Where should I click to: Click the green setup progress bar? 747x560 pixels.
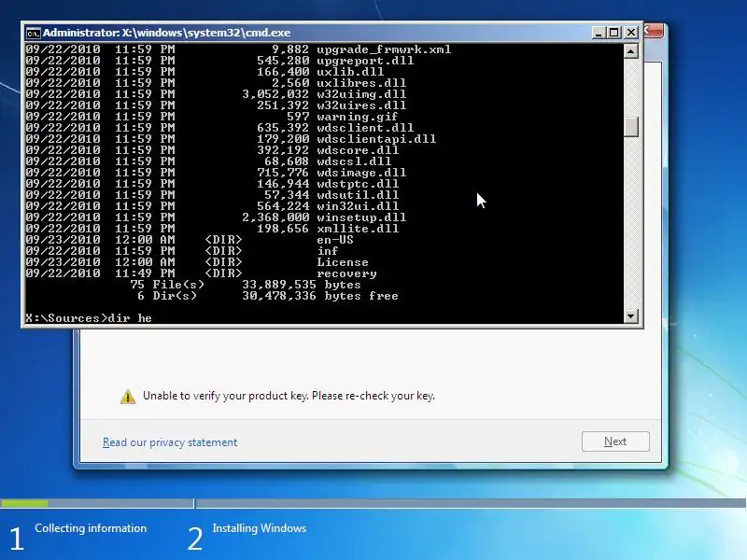(x=24, y=503)
